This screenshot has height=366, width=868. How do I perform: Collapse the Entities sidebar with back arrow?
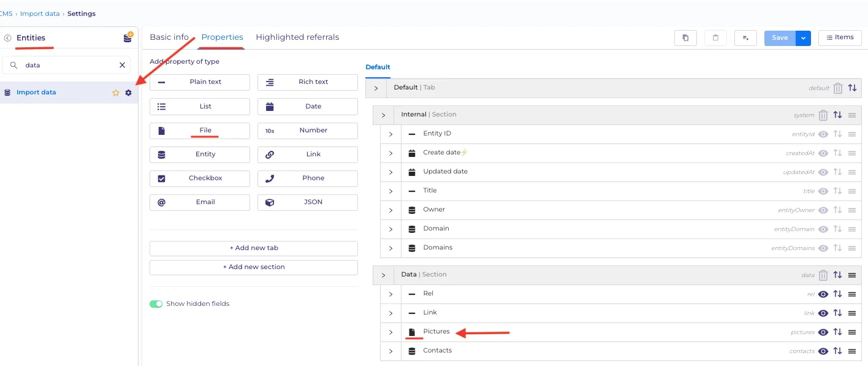click(x=8, y=38)
